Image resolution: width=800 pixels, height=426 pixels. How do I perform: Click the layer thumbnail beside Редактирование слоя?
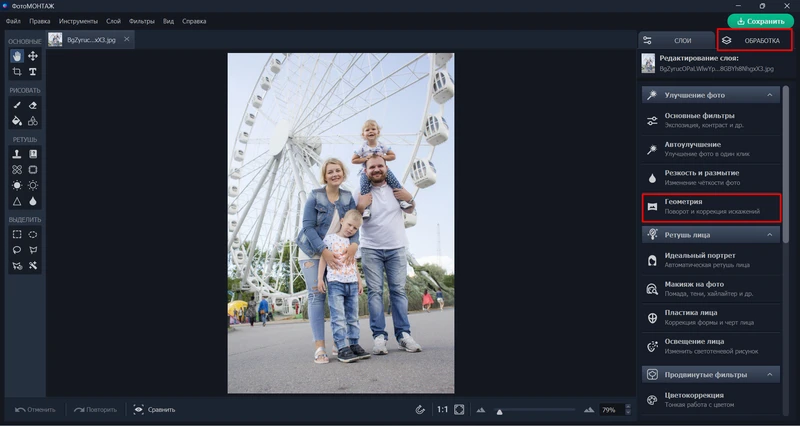[x=648, y=63]
